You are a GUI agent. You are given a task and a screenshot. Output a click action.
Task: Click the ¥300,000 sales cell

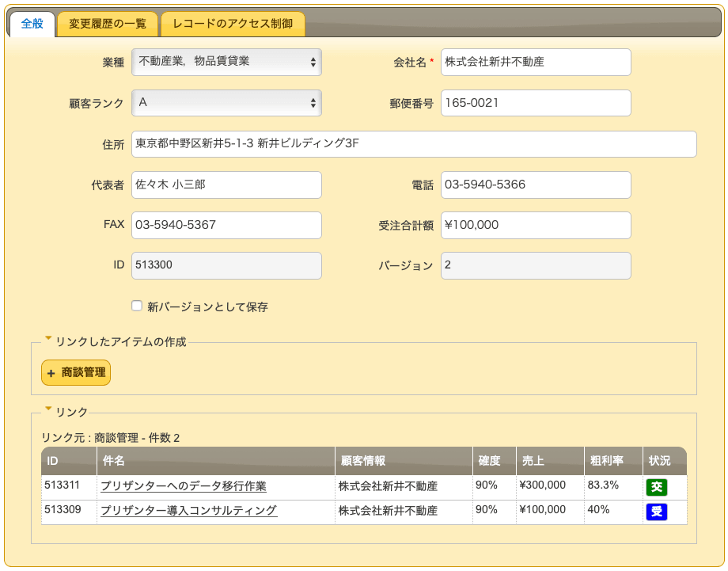550,487
